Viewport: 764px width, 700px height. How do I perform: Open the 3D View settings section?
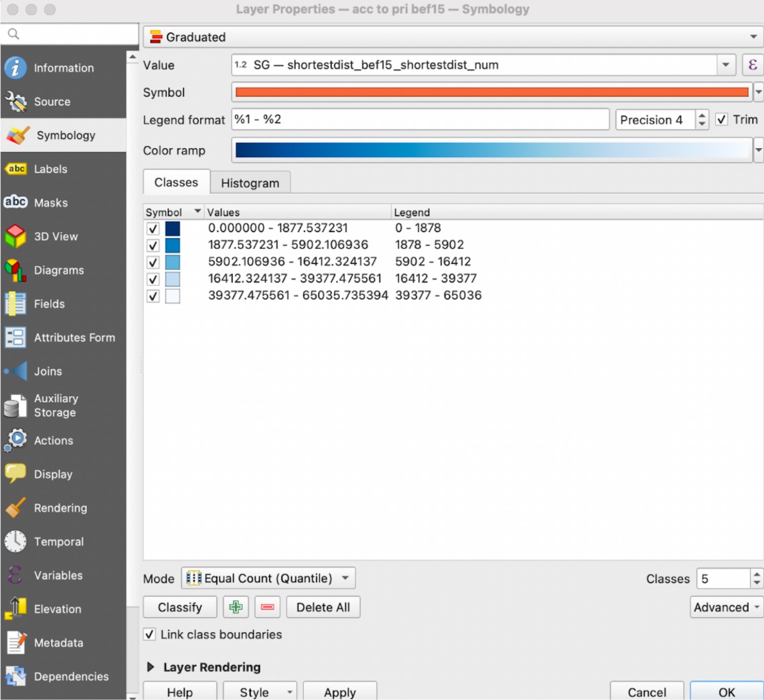click(56, 237)
